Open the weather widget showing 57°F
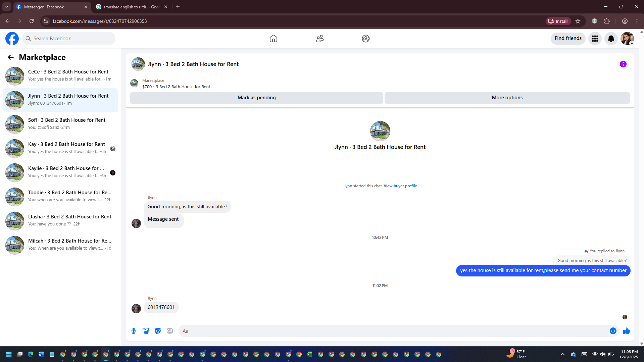 (x=516, y=354)
